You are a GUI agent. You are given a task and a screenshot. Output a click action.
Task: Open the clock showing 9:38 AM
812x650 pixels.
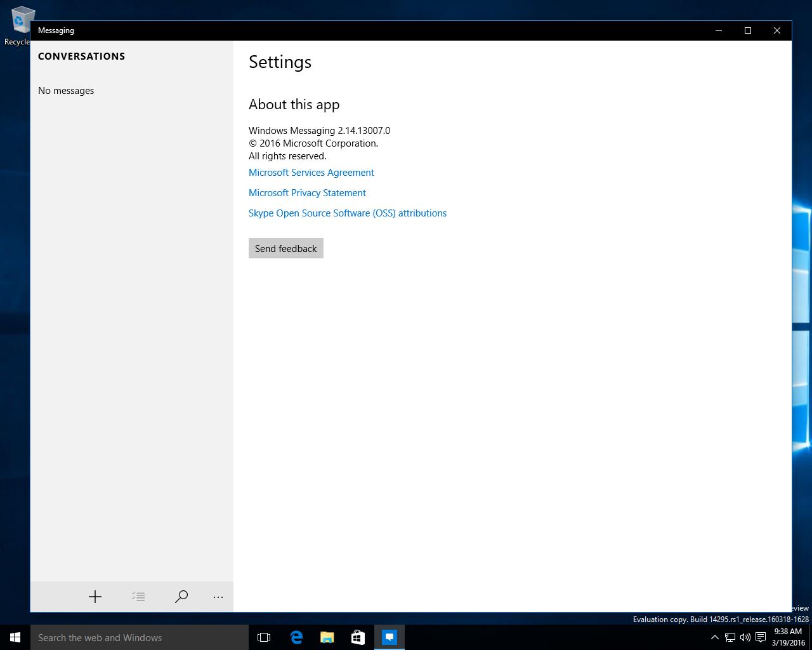788,637
